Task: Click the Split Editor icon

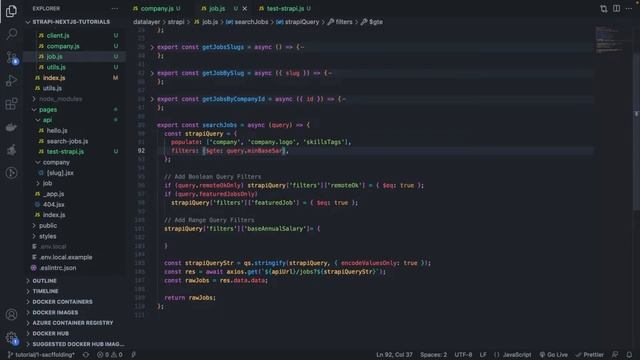Action: pyautogui.click(x=616, y=9)
